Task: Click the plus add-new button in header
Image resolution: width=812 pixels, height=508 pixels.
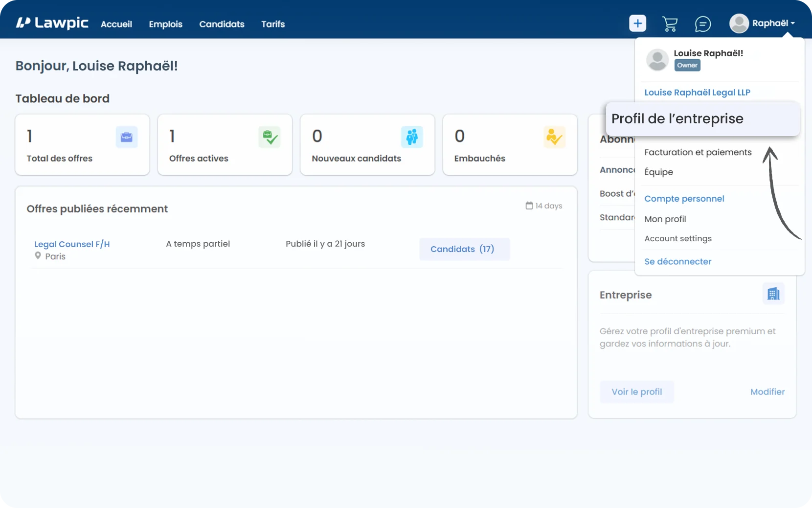Action: coord(637,23)
